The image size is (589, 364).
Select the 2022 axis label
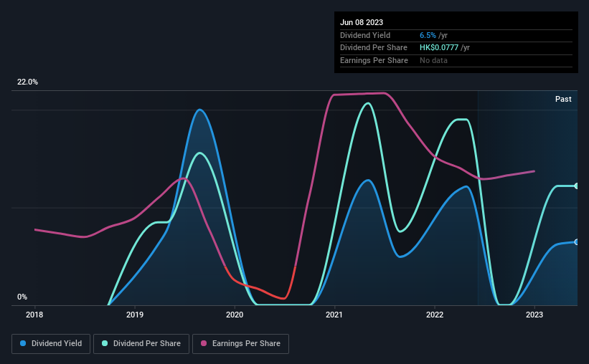435,315
